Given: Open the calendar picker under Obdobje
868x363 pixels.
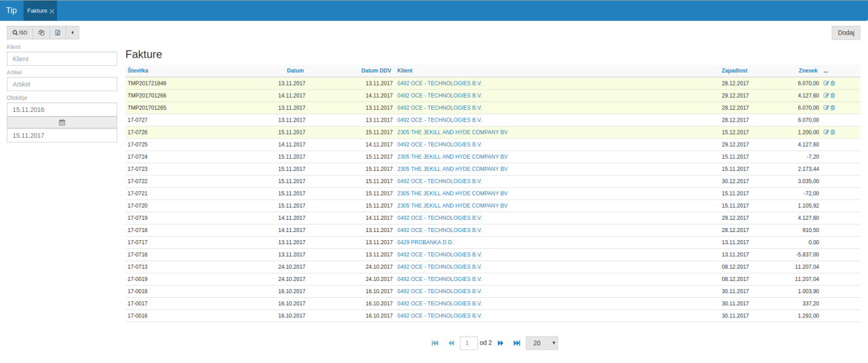Looking at the screenshot, I should pos(62,122).
